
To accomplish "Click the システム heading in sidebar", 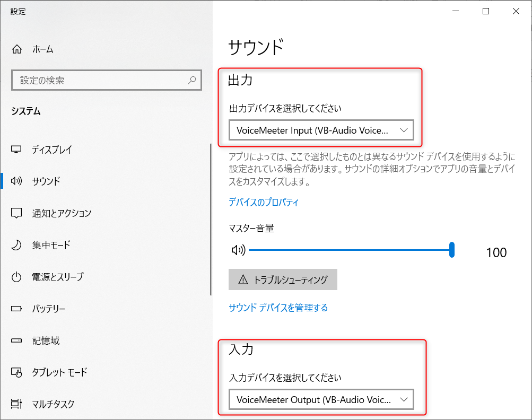I will tap(26, 111).
